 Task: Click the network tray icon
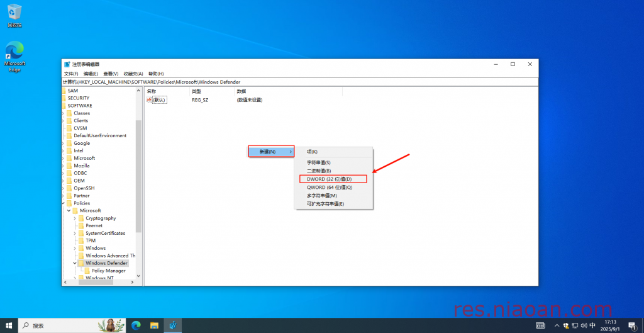point(575,325)
